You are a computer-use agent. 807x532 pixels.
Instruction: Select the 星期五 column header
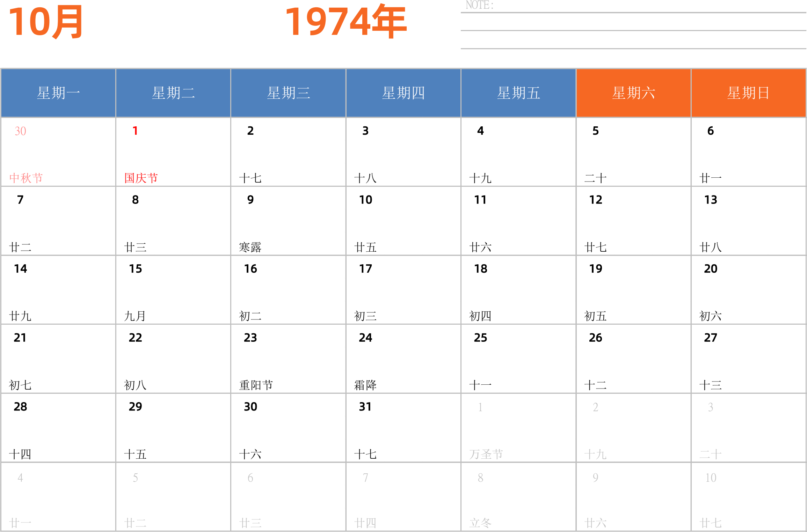coord(518,93)
